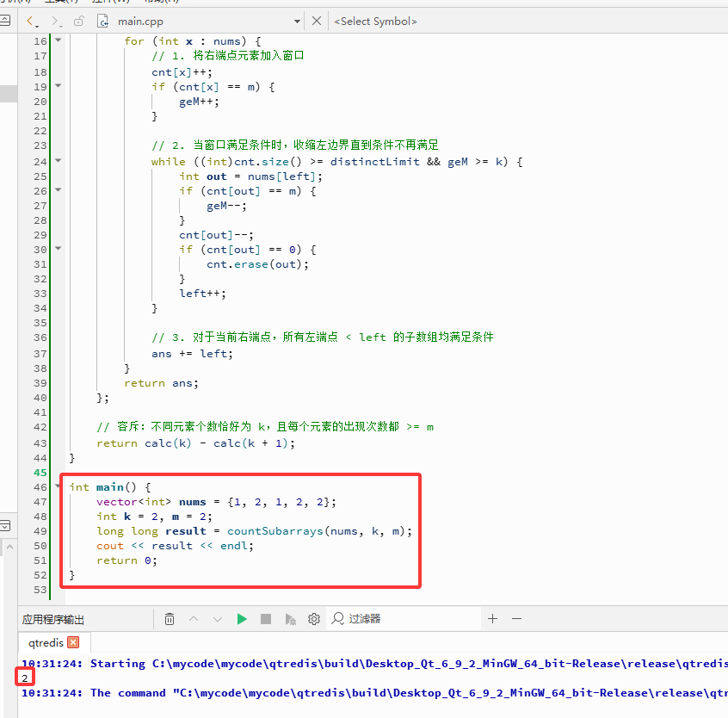
Task: Click the 'ans += left;' statement
Action: (192, 354)
